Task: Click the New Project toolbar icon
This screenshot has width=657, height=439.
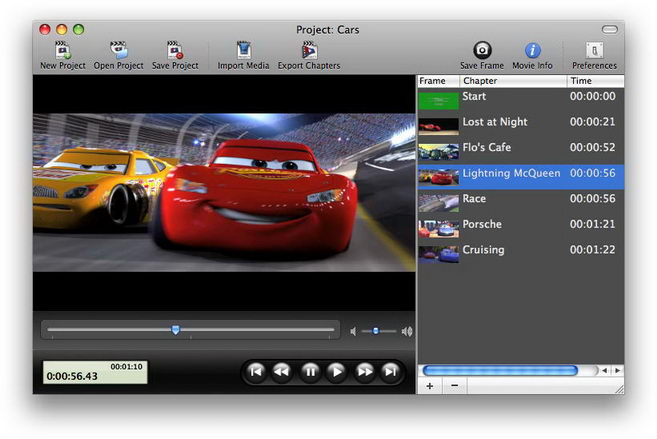Action: [62, 50]
